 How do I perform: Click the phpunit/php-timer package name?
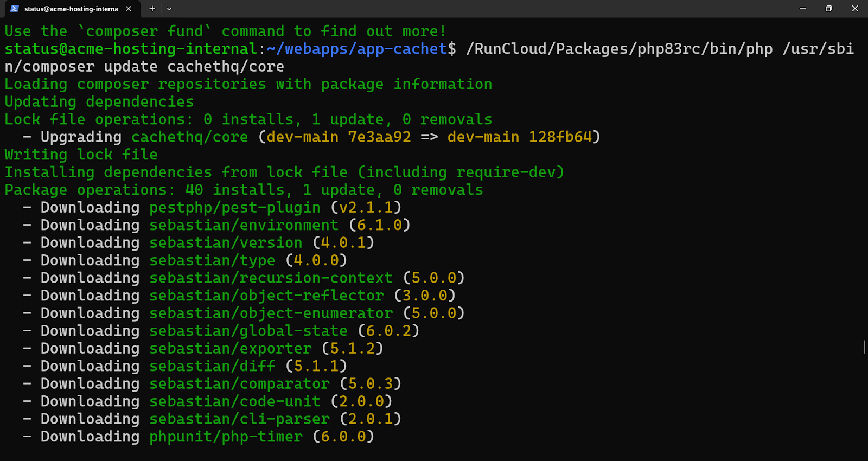tap(226, 437)
